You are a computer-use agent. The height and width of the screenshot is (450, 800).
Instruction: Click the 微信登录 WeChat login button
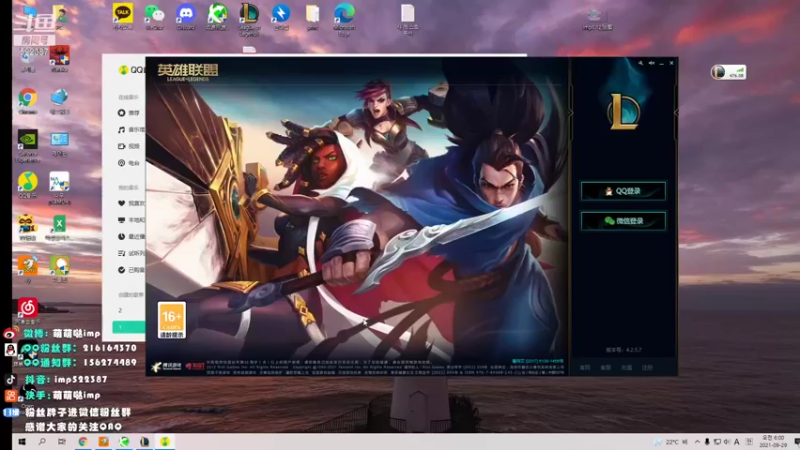623,221
